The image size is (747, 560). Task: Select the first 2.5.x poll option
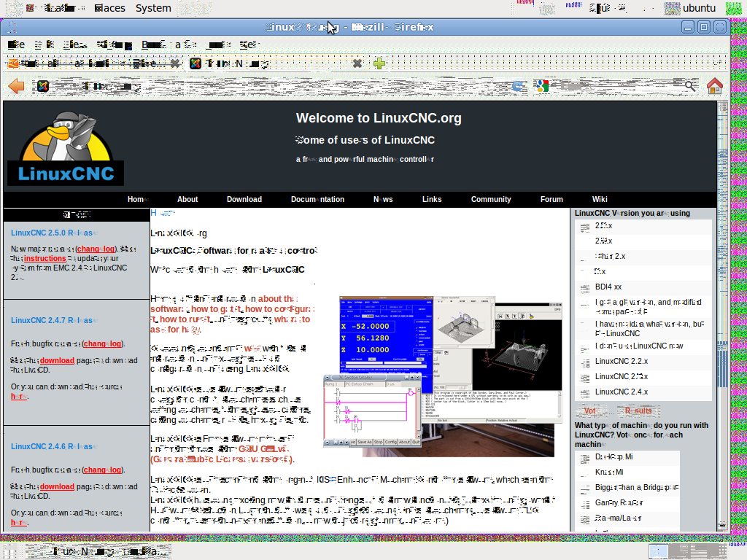coord(585,227)
